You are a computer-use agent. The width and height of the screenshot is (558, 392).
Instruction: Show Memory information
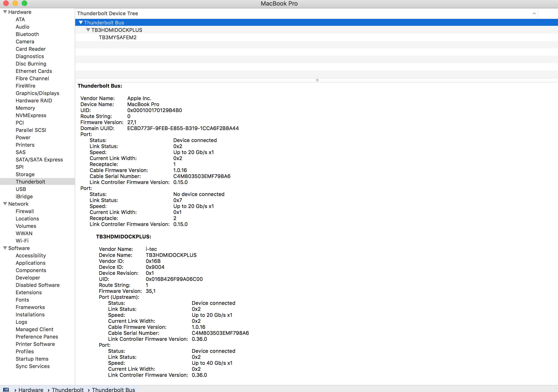[26, 108]
